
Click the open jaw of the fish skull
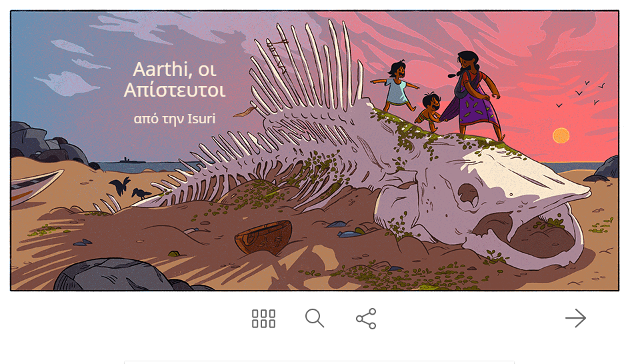[533, 235]
